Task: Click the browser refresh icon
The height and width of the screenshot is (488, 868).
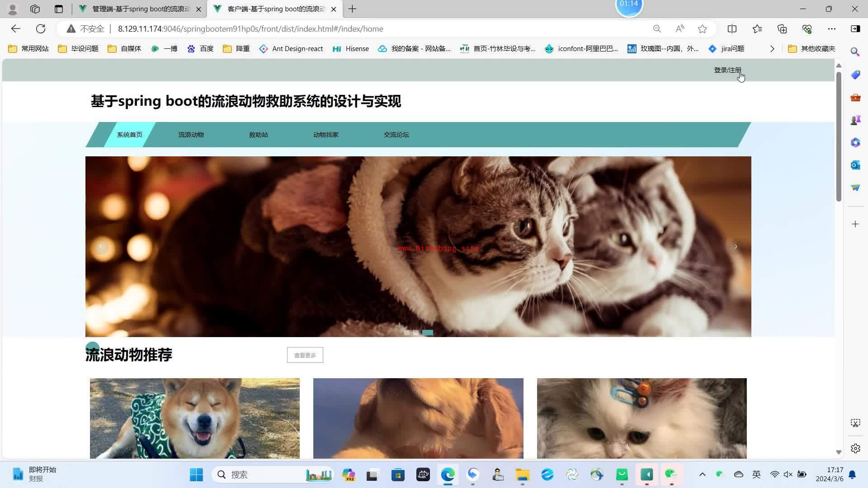Action: [x=41, y=29]
